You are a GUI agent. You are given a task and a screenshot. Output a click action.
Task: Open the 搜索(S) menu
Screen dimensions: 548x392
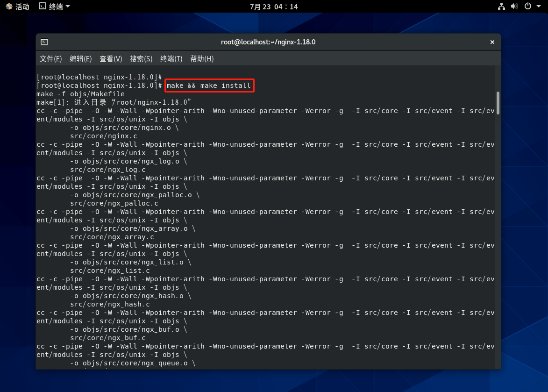[141, 59]
